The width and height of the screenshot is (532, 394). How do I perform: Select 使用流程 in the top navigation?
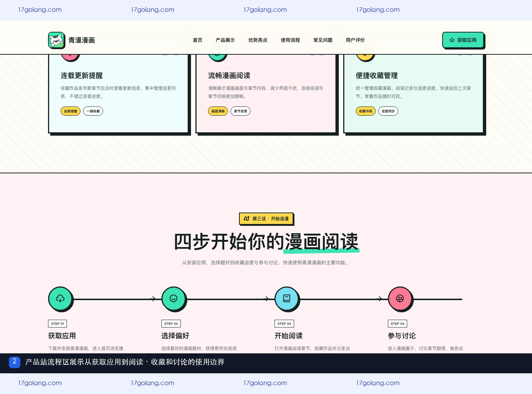(x=290, y=40)
